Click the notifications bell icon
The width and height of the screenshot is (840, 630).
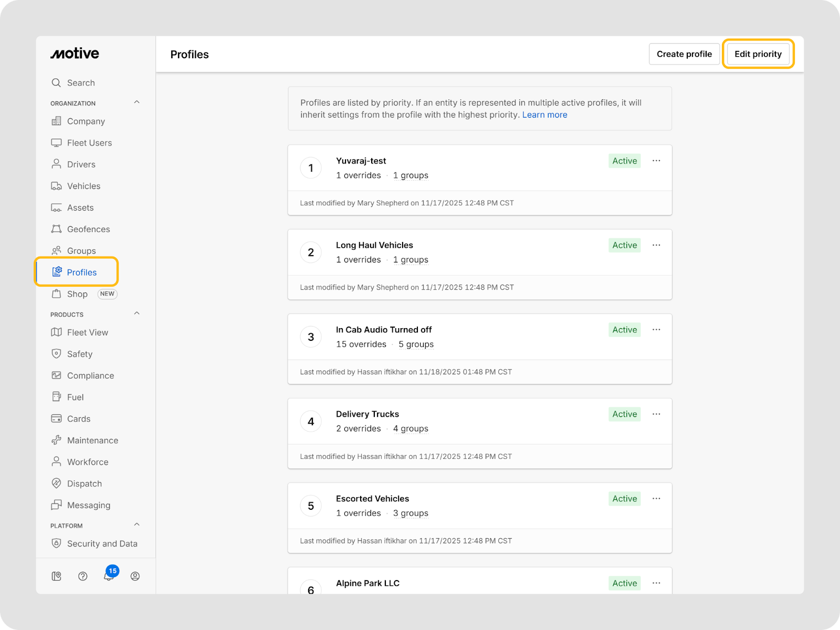(x=108, y=576)
